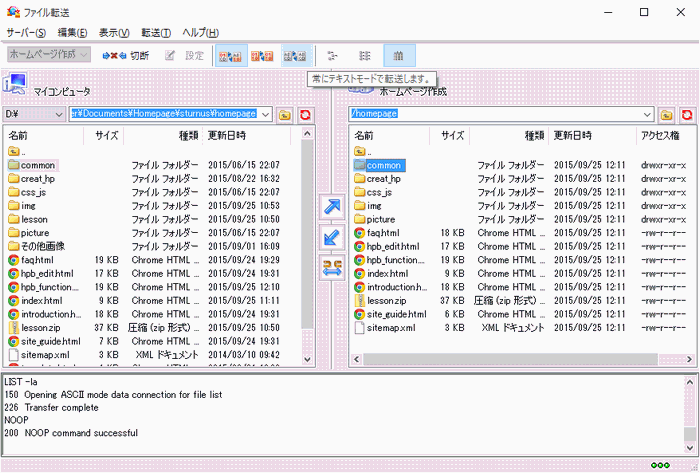Click the download arrow button between panes

331,237
